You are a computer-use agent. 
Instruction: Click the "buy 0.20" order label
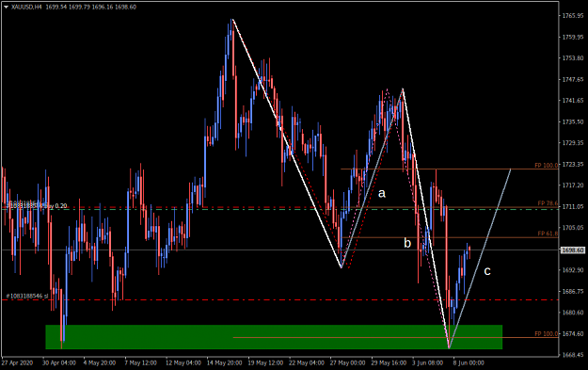pyautogui.click(x=56, y=205)
